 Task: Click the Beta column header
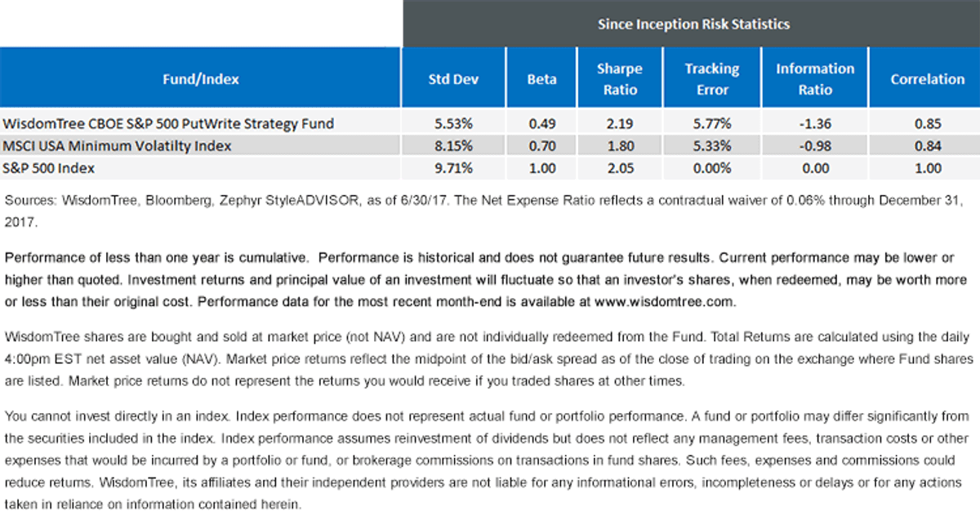pos(541,79)
